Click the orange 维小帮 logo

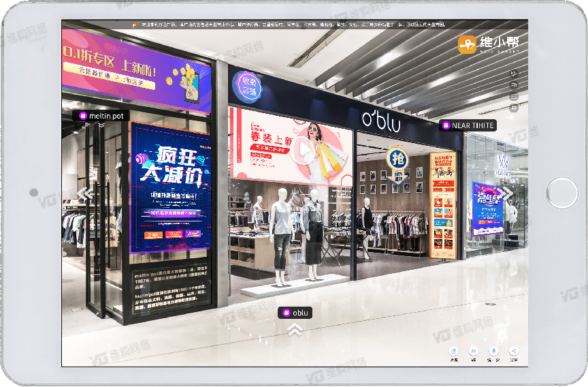489,45
